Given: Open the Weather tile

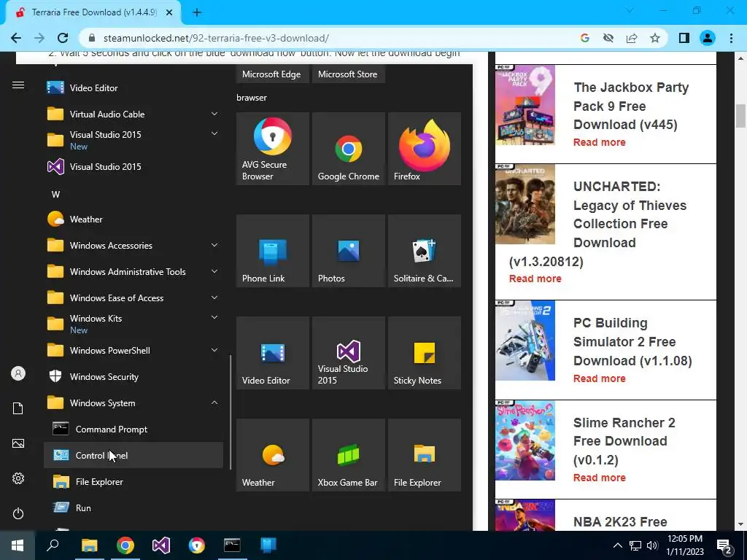Looking at the screenshot, I should click(273, 455).
